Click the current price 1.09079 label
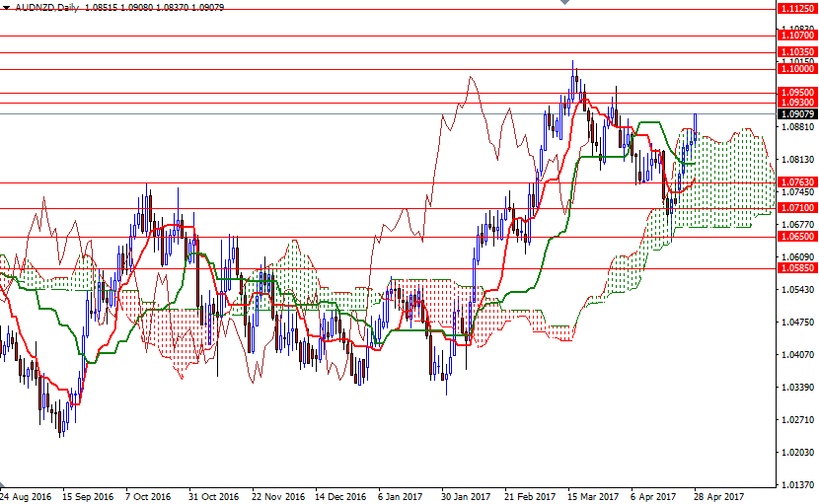The height and width of the screenshot is (504, 819). [796, 113]
